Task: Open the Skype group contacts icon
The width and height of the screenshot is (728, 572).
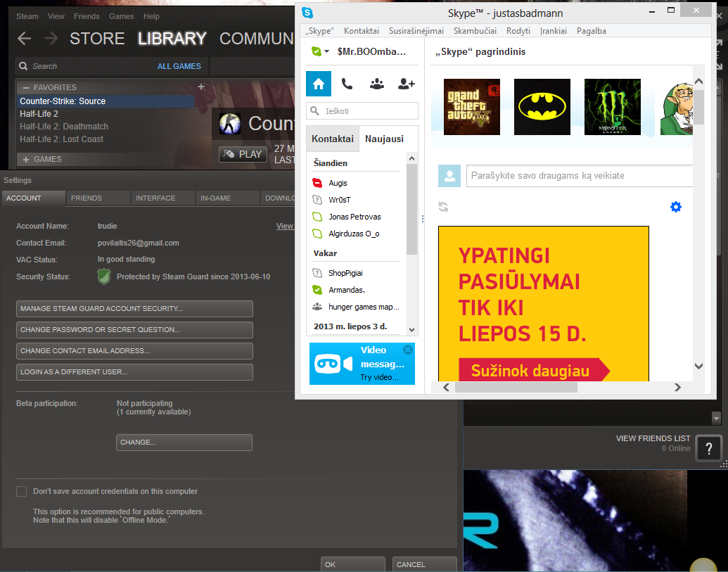Action: click(376, 84)
